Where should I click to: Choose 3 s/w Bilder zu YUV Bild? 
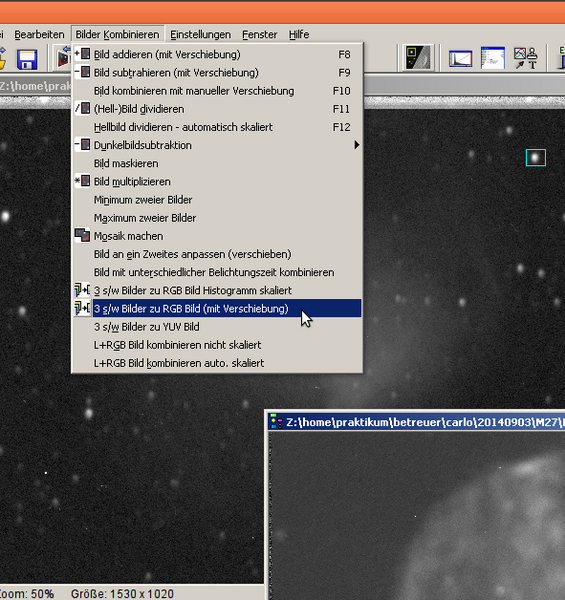point(217,327)
